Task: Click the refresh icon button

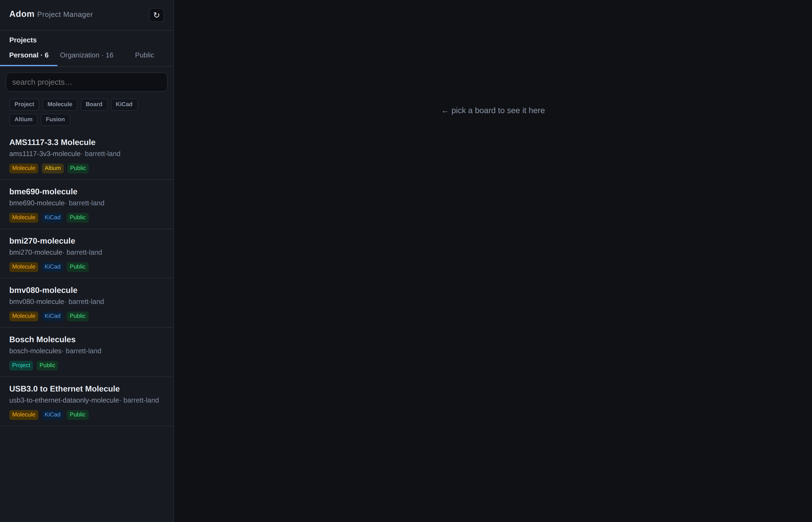Action: point(156,15)
